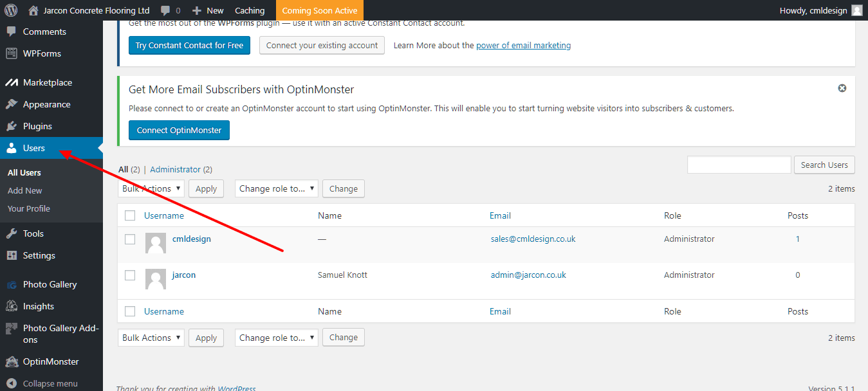
Task: Click the bottom Apply button
Action: tap(206, 338)
